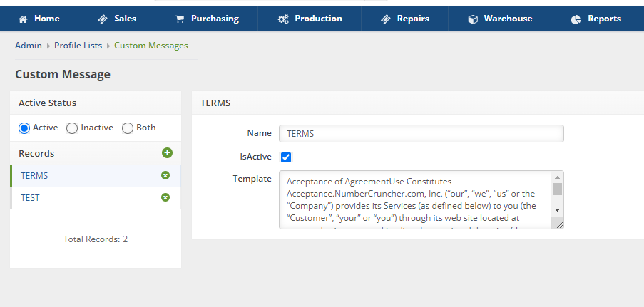Image resolution: width=644 pixels, height=307 pixels.
Task: Open the Reports menu
Action: click(596, 19)
